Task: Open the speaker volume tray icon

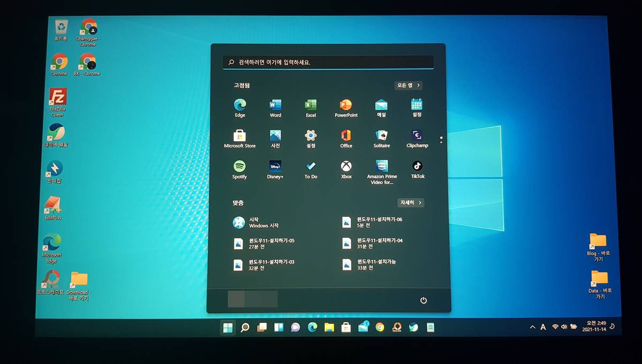Action: 564,327
